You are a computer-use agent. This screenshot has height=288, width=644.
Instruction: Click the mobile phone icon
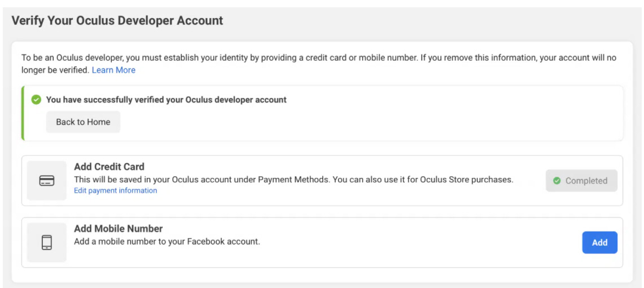pos(47,242)
